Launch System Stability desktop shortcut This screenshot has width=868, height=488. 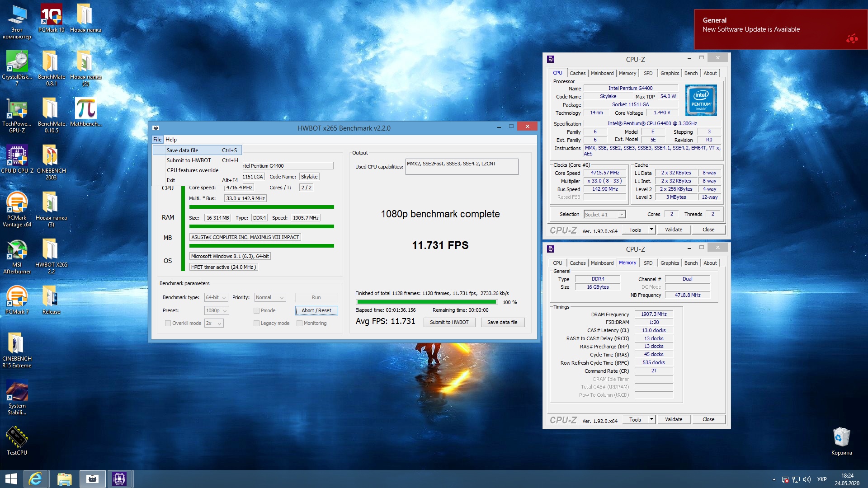pos(17,397)
